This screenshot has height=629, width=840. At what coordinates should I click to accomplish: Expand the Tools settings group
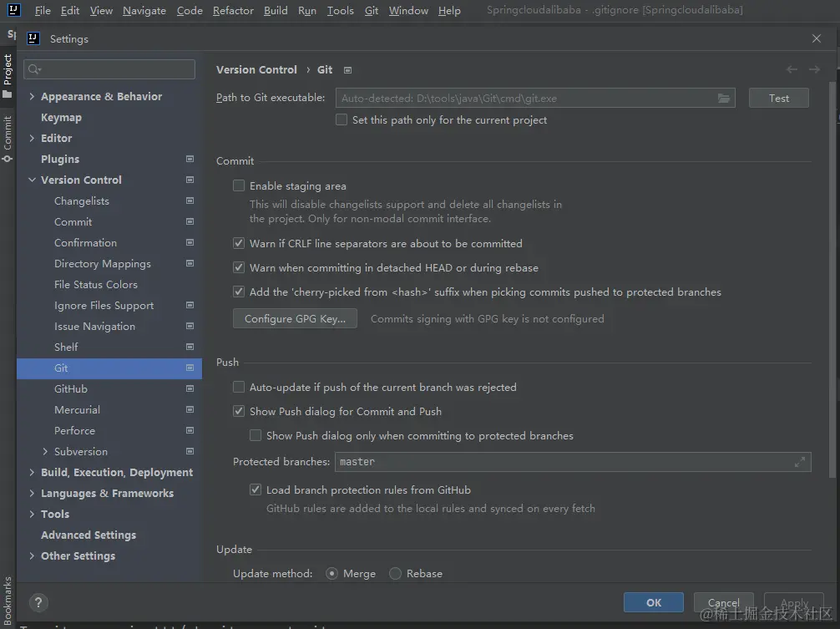[x=32, y=515]
